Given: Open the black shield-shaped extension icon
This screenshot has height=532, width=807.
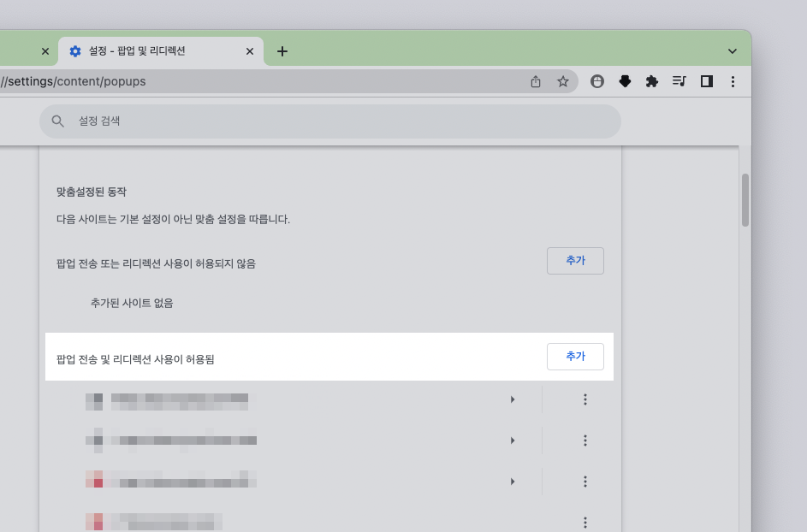Looking at the screenshot, I should point(625,81).
